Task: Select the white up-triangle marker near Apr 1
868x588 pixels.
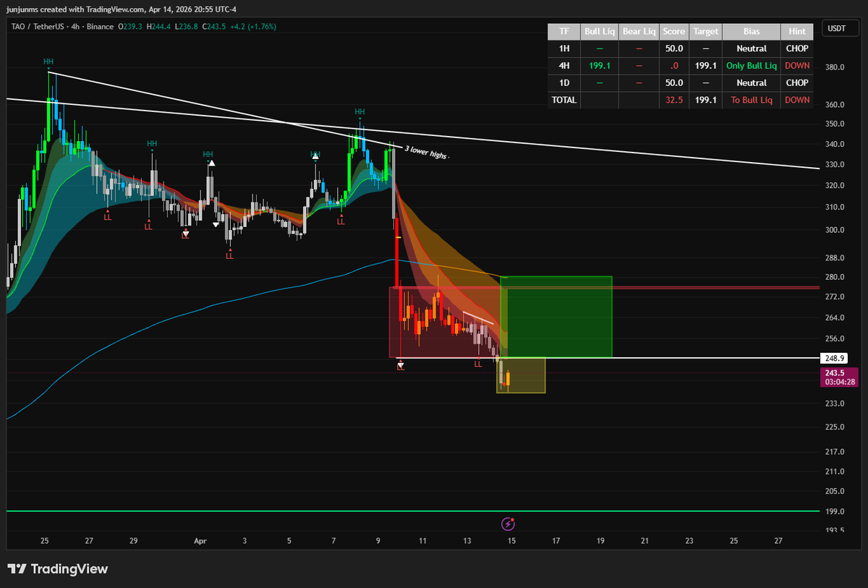Action: (x=212, y=163)
